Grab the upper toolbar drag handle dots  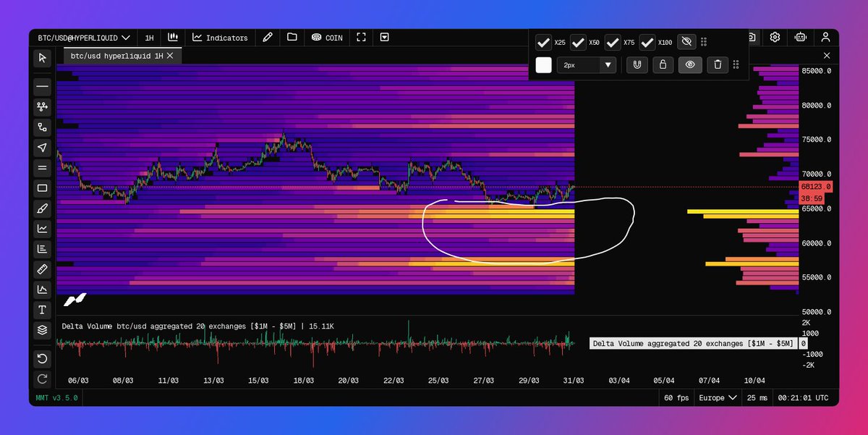(705, 42)
